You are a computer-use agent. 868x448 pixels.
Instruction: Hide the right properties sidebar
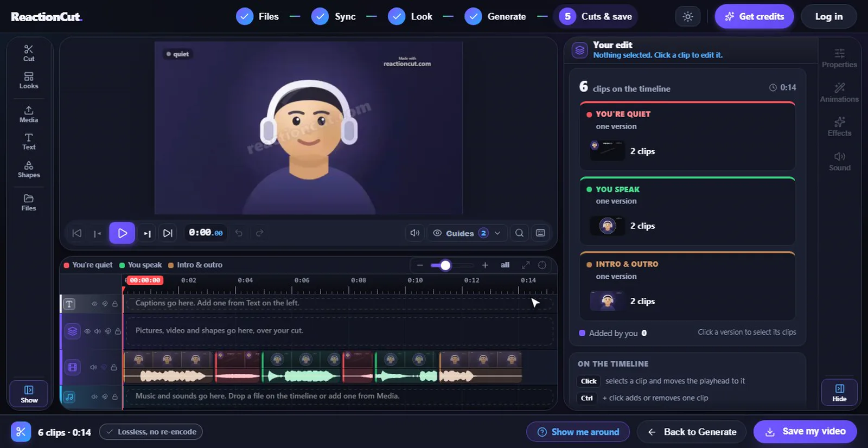(839, 393)
